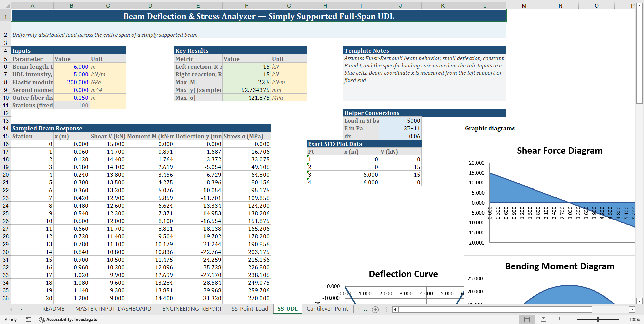644x324 pixels.
Task: Zoom out using the minus icon
Action: [572, 319]
